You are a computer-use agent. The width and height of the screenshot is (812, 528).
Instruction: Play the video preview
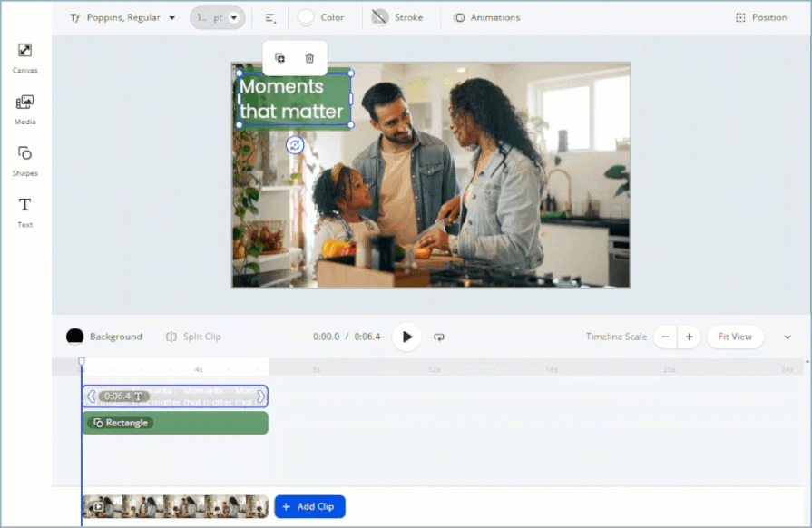pos(406,337)
